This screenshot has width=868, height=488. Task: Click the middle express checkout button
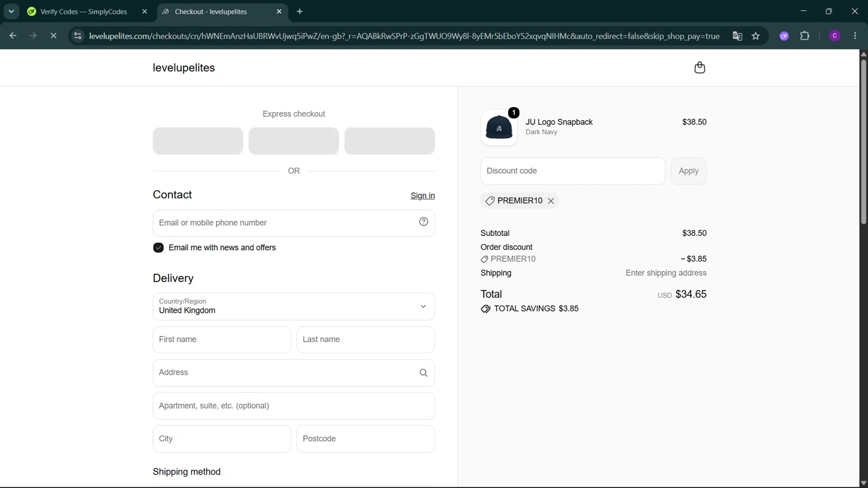(x=294, y=141)
